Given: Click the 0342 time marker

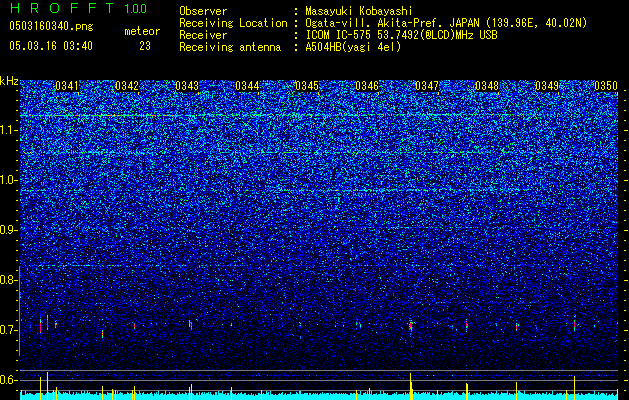Looking at the screenshot, I should pyautogui.click(x=127, y=86).
